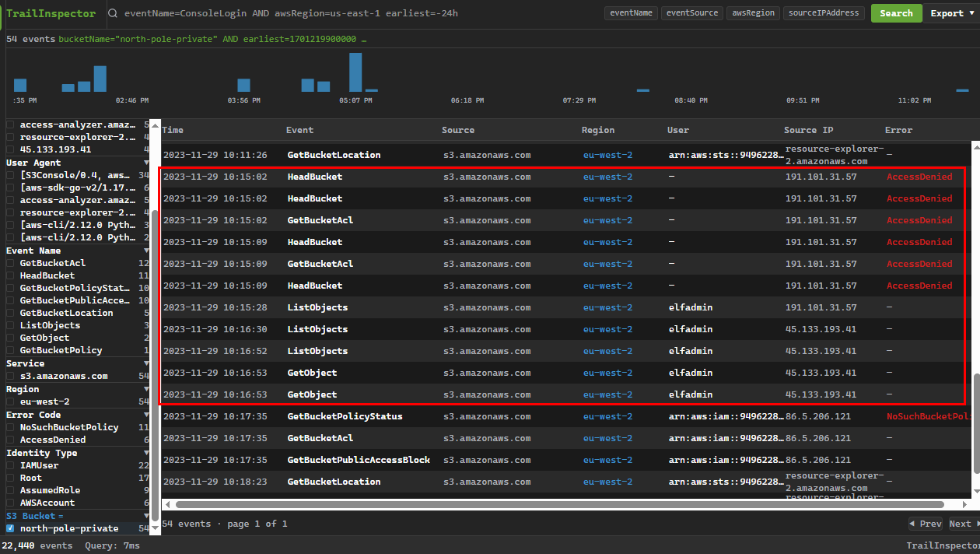Sort table by Time column header
The width and height of the screenshot is (980, 554).
pyautogui.click(x=173, y=130)
